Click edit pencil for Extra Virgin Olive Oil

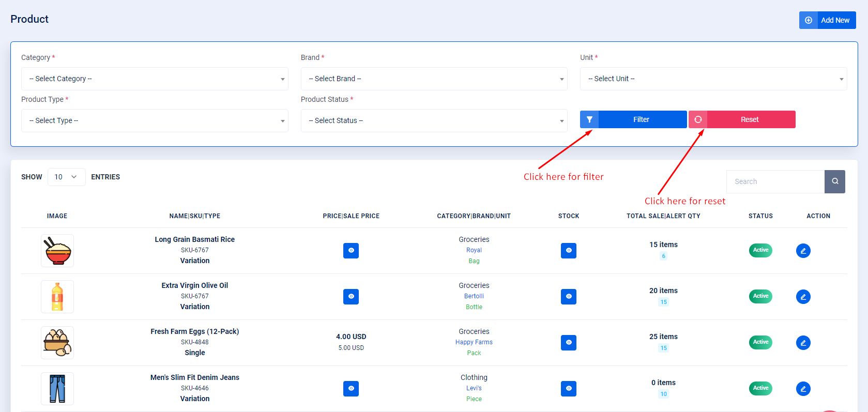coord(803,297)
